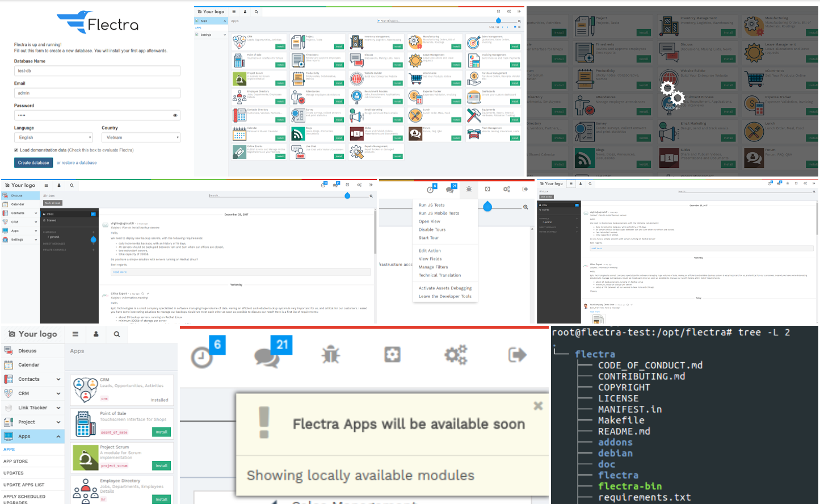Star the China Export message in the Discuss inbox
This screenshot has width=820, height=504.
pos(142,293)
